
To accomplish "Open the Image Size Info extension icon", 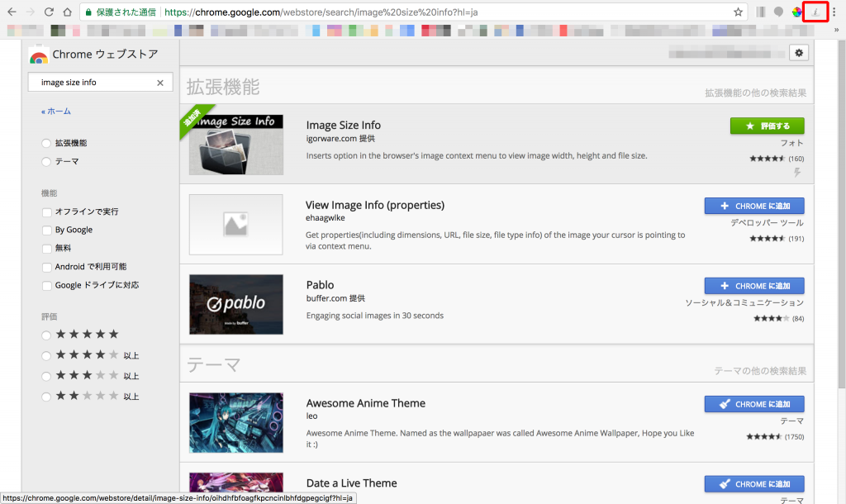I will click(815, 12).
